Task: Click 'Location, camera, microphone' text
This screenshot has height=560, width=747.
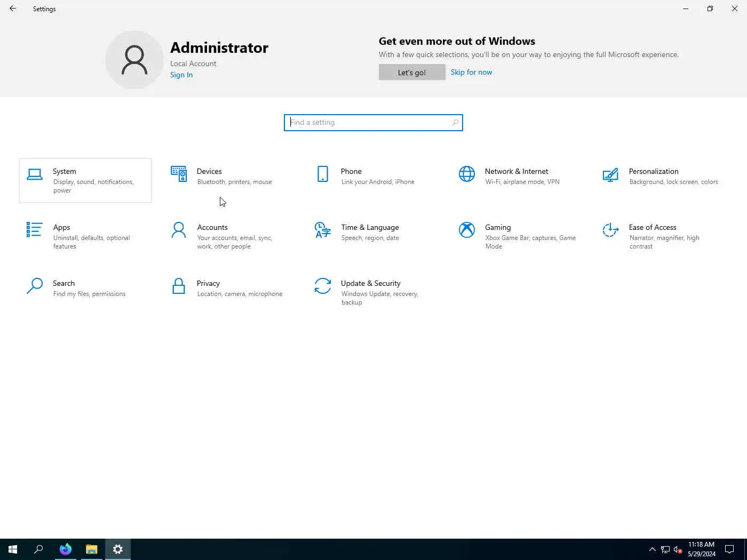Action: (x=240, y=294)
